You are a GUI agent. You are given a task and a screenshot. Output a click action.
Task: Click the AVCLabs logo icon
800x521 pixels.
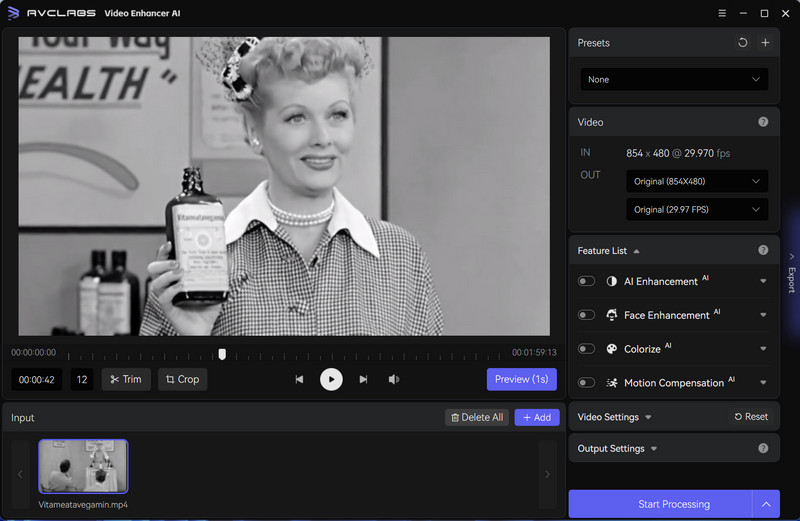(x=14, y=13)
